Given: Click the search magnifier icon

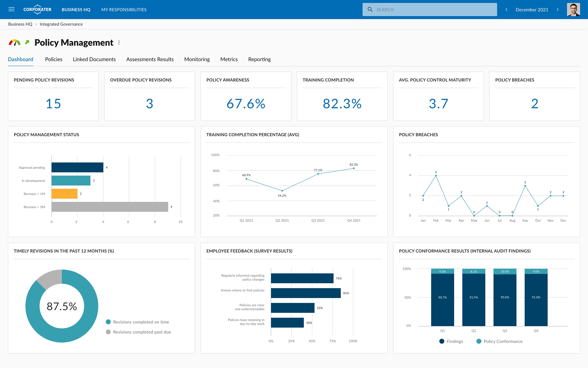Looking at the screenshot, I should (370, 9).
